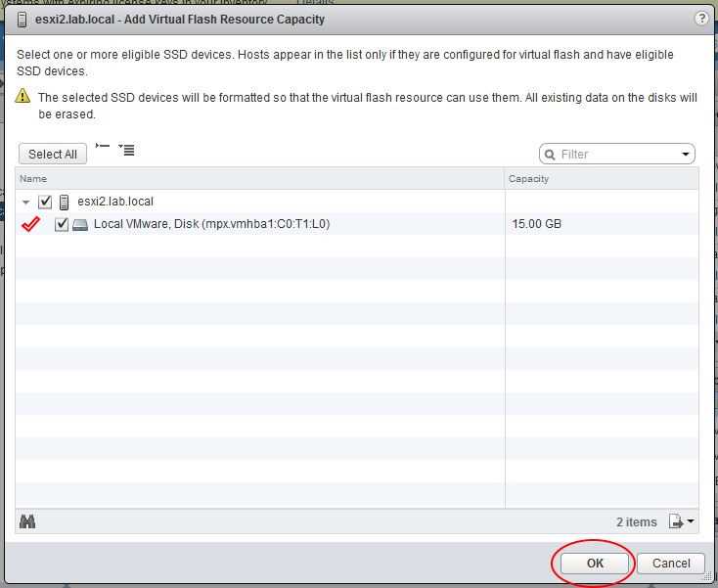The image size is (718, 588).
Task: Select Local VMware, Disk (mpx.vmhba1:C0:T1:L0) row
Action: 357,224
